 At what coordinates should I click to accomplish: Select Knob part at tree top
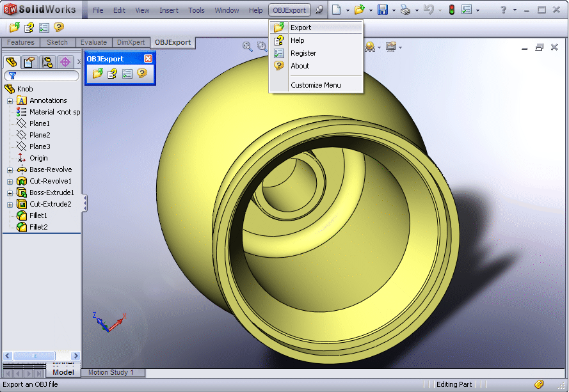25,89
